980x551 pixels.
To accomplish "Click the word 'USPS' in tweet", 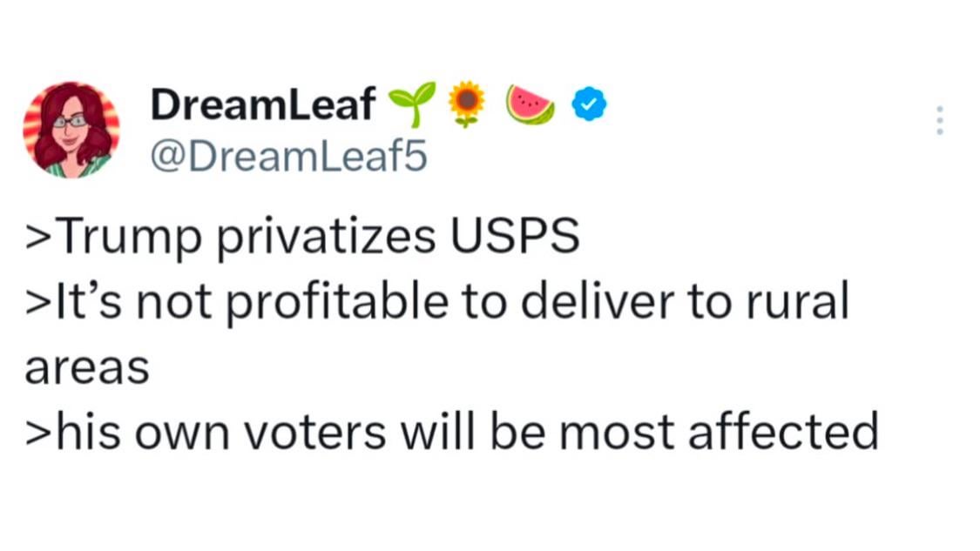I will 515,236.
